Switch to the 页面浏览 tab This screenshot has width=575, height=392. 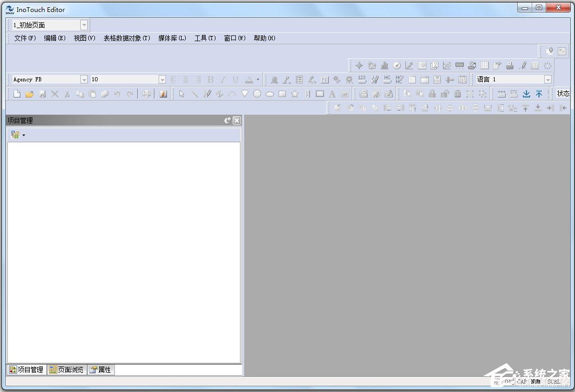pyautogui.click(x=67, y=370)
